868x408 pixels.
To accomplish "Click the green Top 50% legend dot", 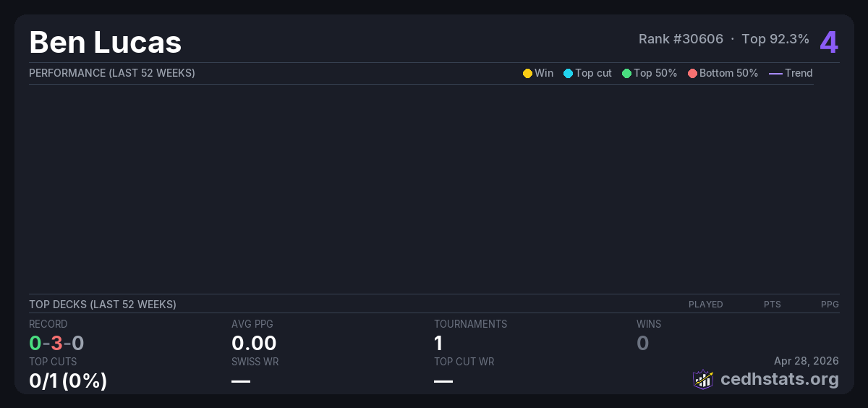I will pos(626,73).
